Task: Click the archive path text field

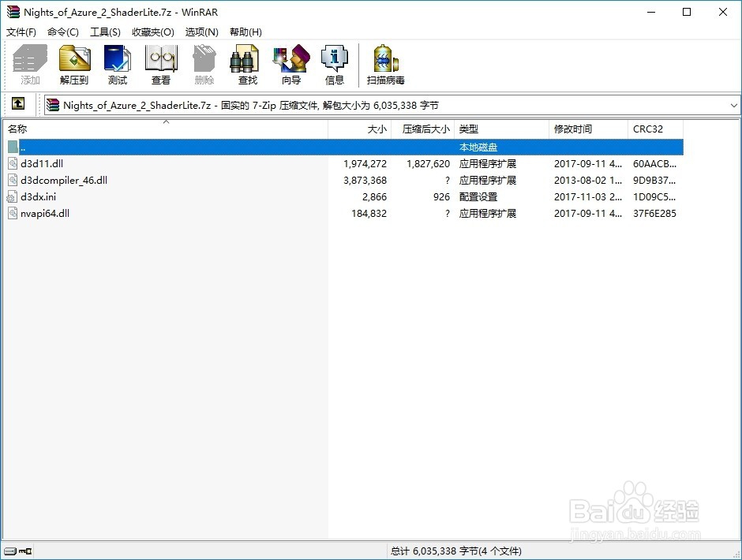Action: (x=392, y=105)
